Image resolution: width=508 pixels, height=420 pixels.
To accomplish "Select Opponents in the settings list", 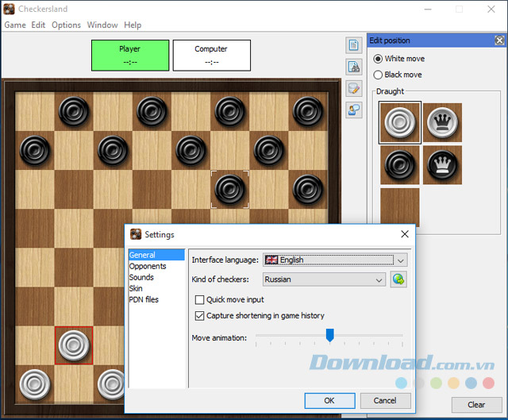I will tap(148, 266).
